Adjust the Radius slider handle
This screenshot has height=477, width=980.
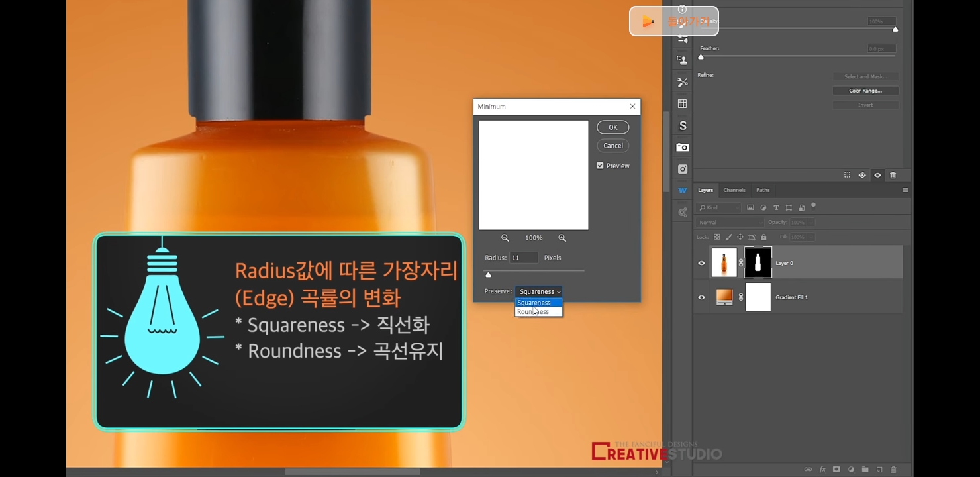[489, 274]
